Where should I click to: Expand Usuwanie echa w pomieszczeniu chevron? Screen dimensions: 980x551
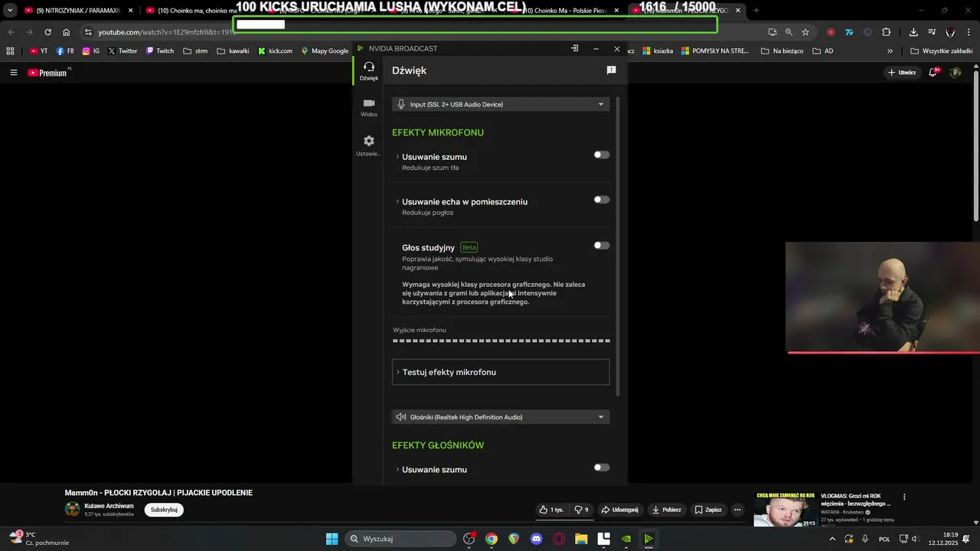pos(397,202)
